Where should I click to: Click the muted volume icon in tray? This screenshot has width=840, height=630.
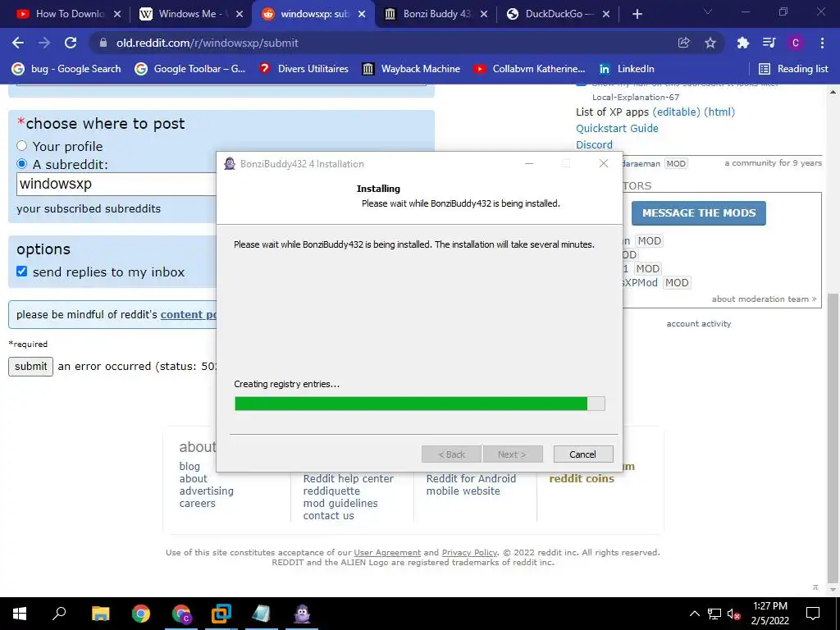pos(734,614)
